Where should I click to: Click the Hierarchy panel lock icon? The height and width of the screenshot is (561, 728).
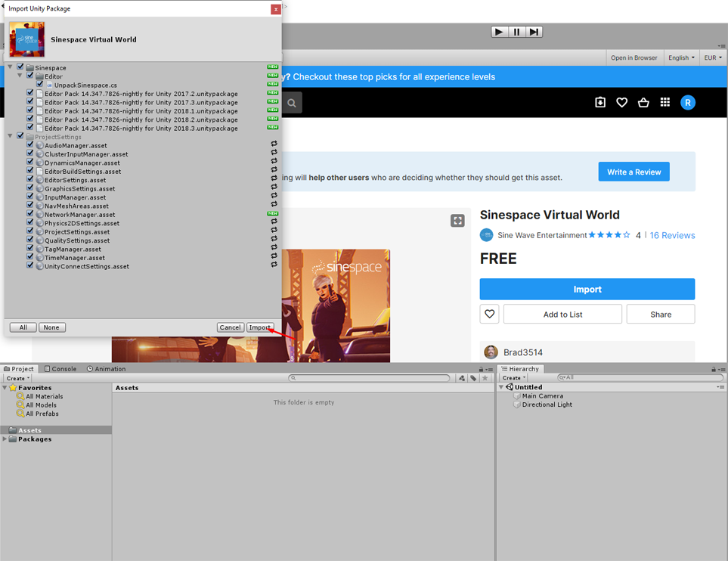coord(713,369)
